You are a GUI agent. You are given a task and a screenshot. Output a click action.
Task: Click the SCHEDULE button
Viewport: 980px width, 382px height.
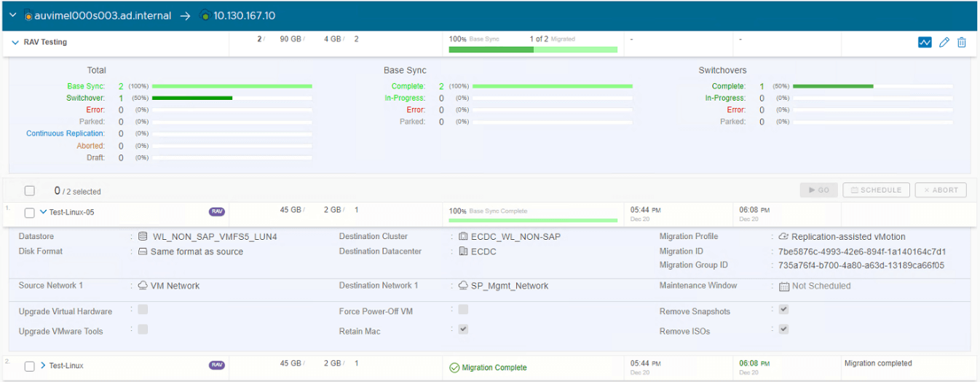pyautogui.click(x=876, y=190)
